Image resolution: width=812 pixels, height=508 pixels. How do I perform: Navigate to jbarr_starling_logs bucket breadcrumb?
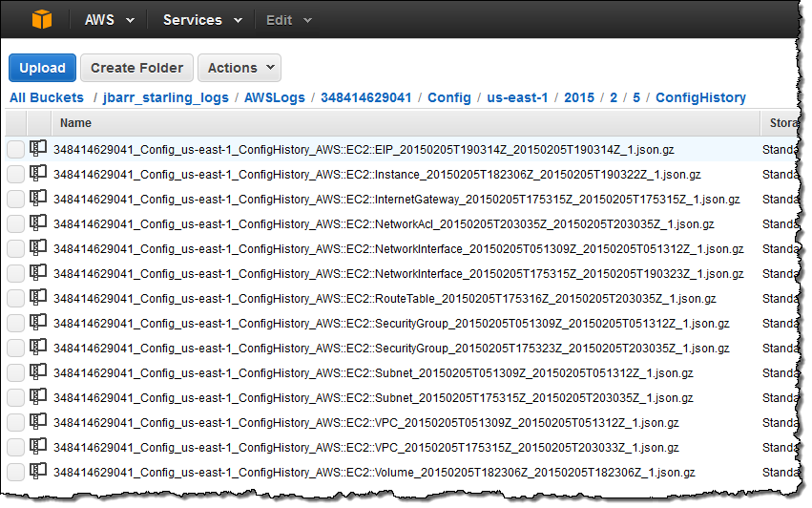168,97
